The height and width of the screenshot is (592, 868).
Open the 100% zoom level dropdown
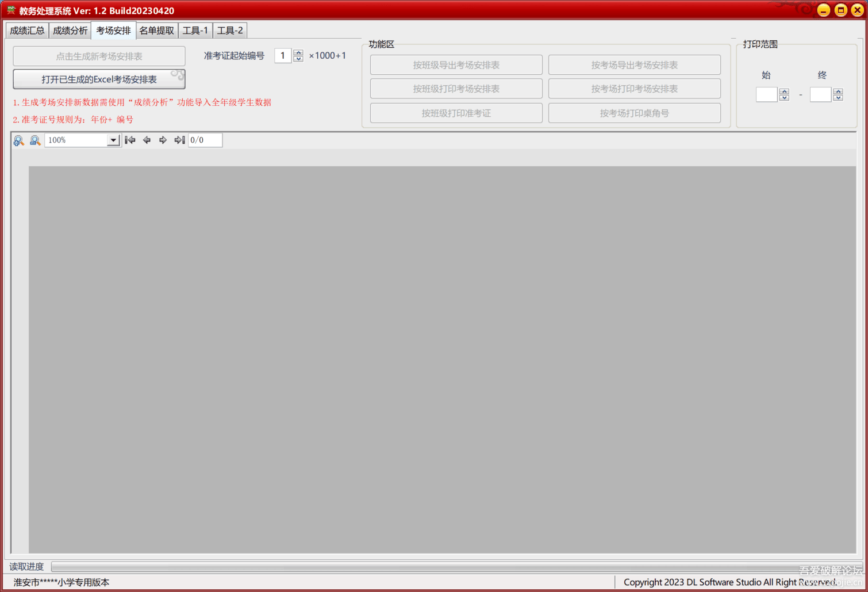113,140
